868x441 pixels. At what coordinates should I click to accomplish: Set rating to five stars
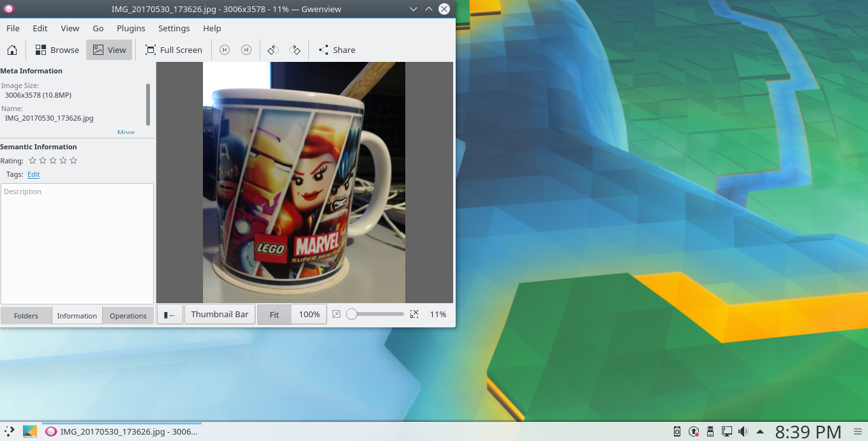(73, 161)
